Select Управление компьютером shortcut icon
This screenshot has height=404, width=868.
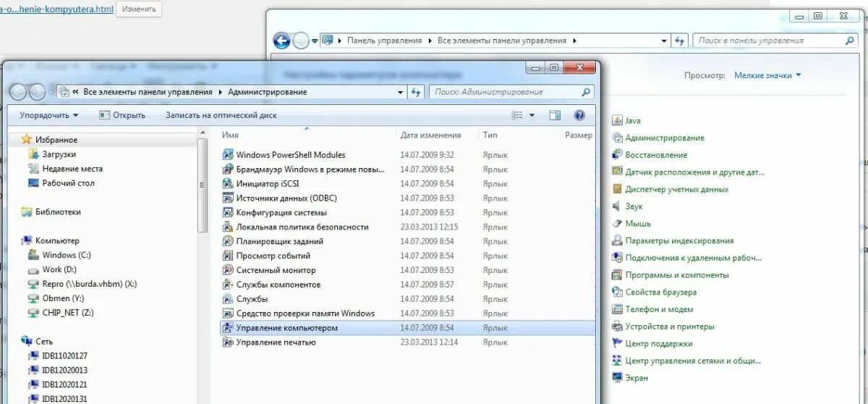(x=228, y=328)
